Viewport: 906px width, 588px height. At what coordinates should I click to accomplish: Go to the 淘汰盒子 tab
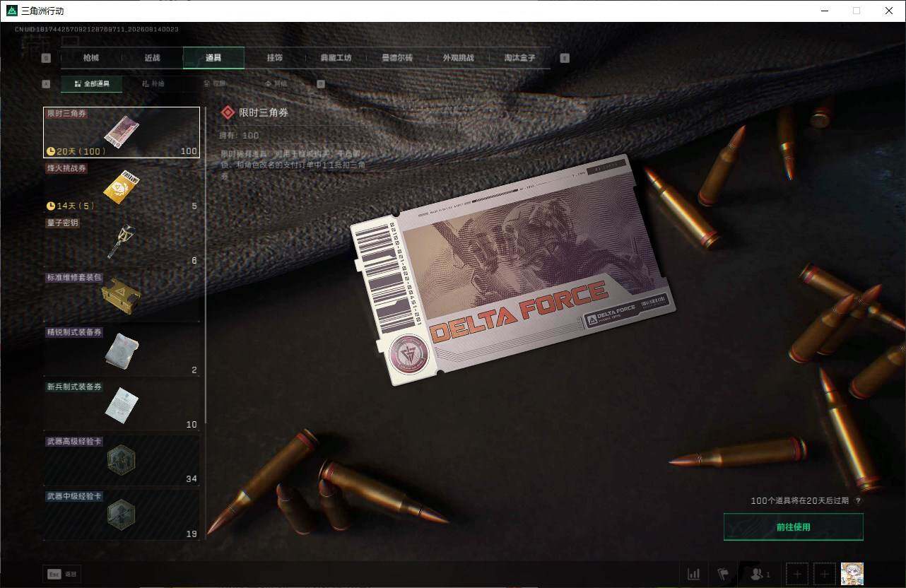519,58
